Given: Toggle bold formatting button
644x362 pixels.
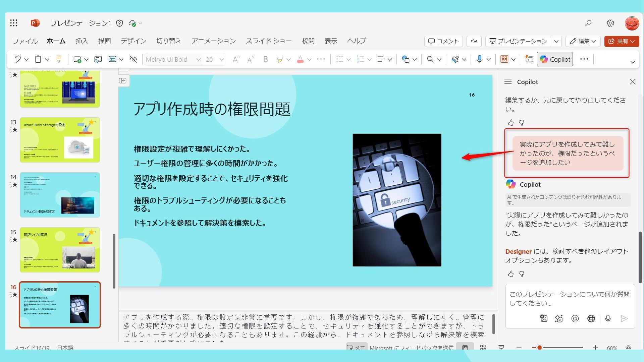Looking at the screenshot, I should (x=265, y=59).
